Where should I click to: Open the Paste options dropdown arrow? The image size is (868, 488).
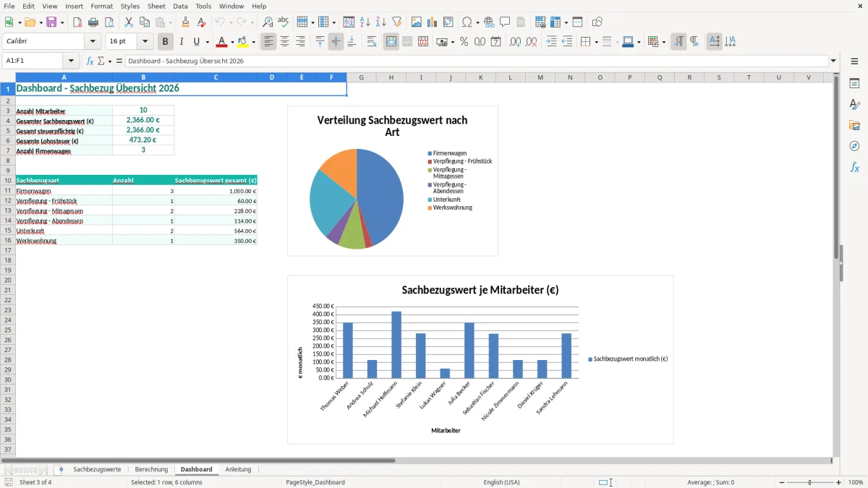click(170, 22)
